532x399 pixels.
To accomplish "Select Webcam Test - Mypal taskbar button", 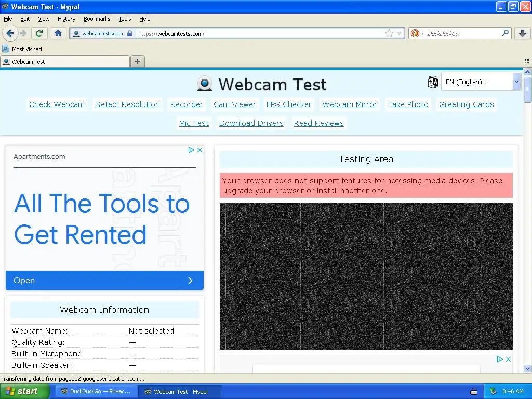I will tap(180, 392).
